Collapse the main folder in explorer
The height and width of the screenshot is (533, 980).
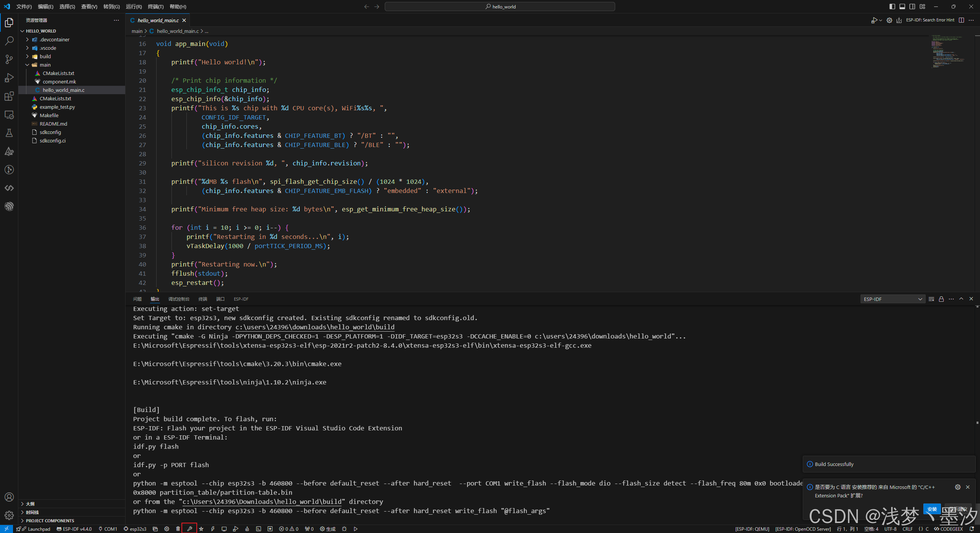pyautogui.click(x=28, y=65)
